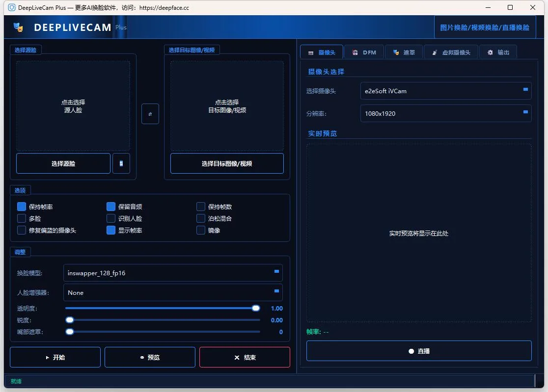Image resolution: width=548 pixels, height=392 pixels.
Task: Click the DFM tab icon
Action: pos(355,52)
